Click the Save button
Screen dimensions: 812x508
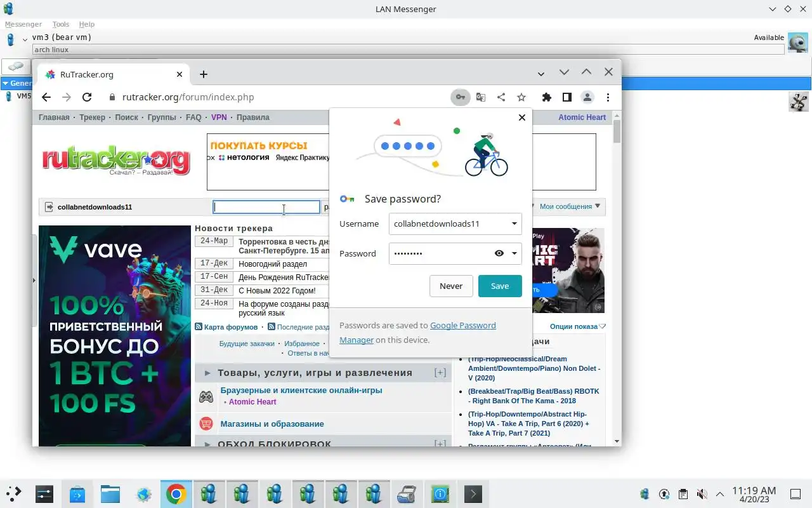(500, 286)
